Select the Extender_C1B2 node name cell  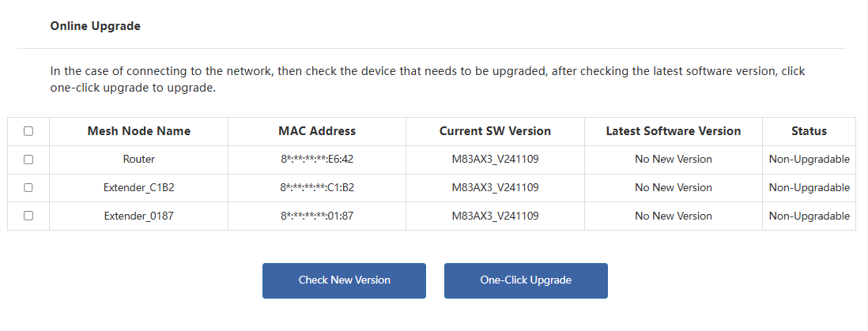tap(138, 188)
